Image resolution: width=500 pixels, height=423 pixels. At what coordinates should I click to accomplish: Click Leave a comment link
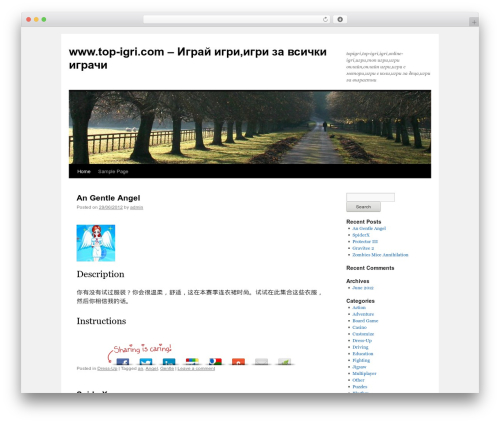click(x=196, y=369)
